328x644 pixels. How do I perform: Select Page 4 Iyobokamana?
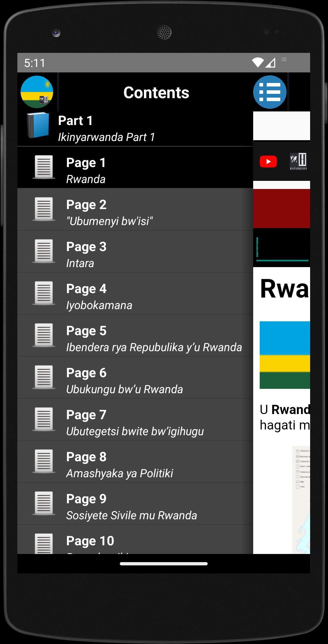pos(135,293)
